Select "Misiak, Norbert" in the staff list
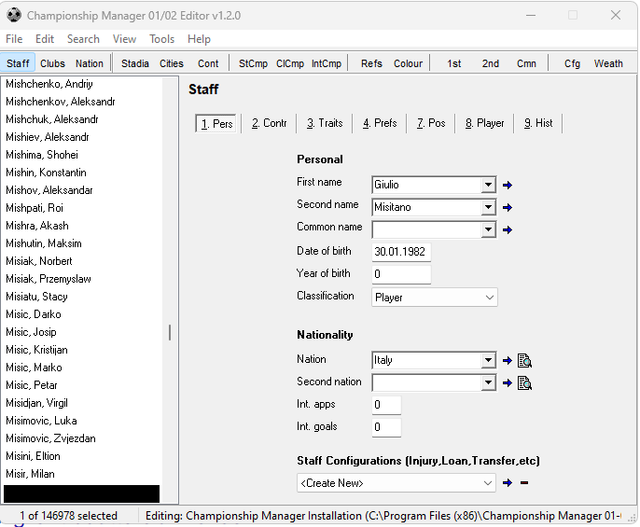 (83, 261)
